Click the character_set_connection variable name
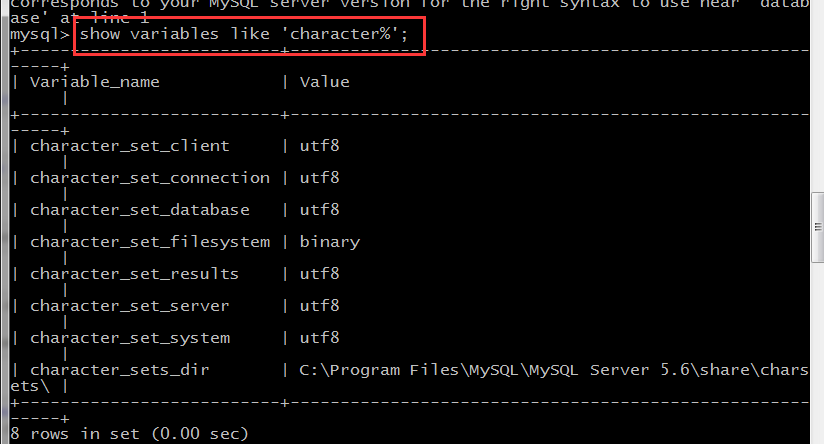The image size is (824, 444). 150,178
